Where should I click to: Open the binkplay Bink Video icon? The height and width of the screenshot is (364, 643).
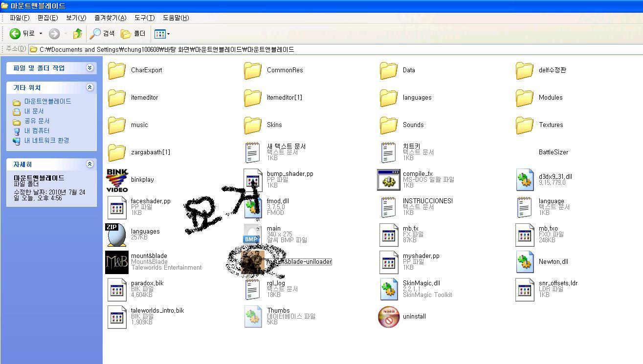pos(117,180)
